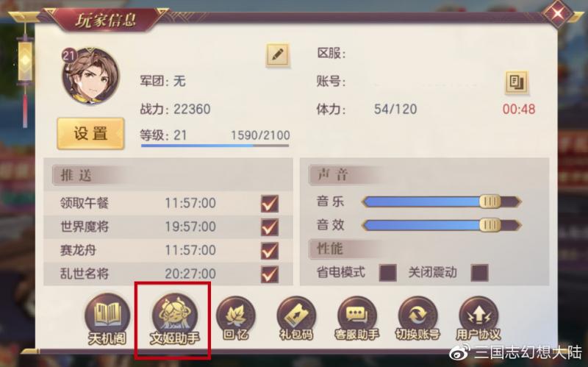
Task: Adjust the 音乐 volume slider handle
Action: click(x=490, y=202)
